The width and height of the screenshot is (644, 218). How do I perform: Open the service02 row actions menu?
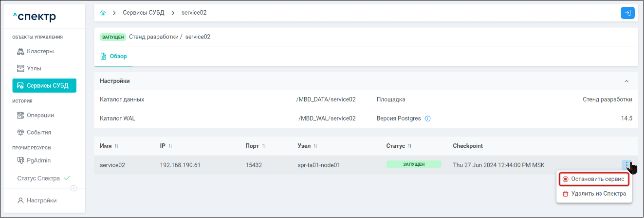click(627, 165)
